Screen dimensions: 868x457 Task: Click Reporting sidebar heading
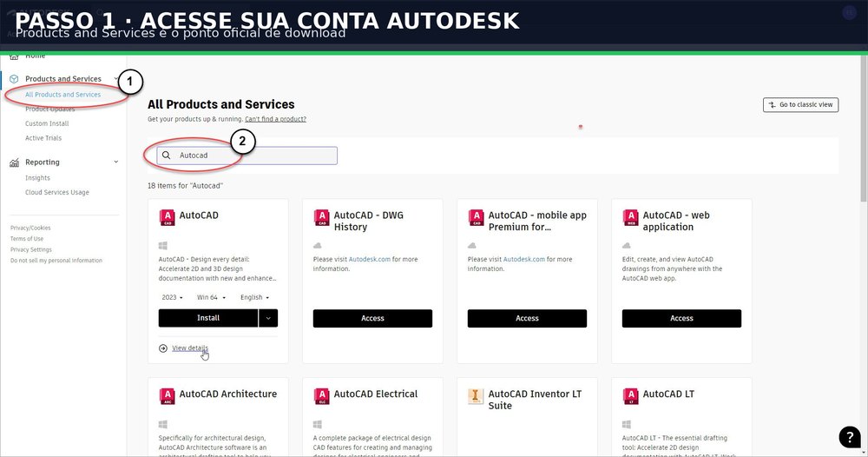(x=42, y=162)
